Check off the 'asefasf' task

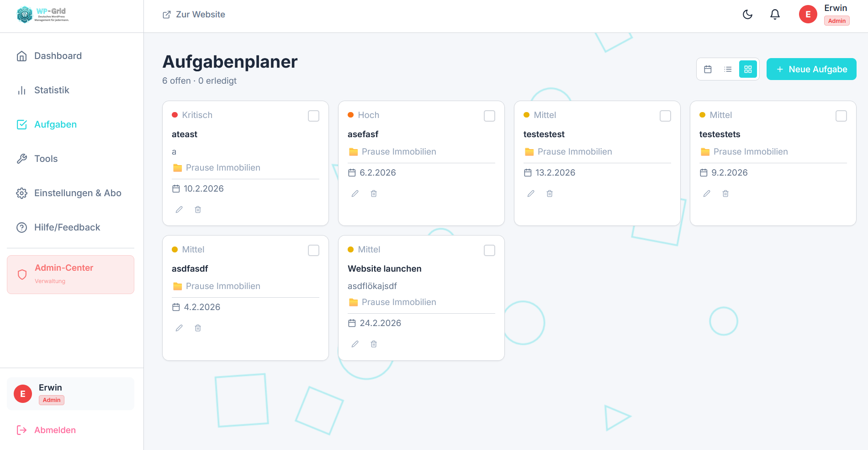489,116
